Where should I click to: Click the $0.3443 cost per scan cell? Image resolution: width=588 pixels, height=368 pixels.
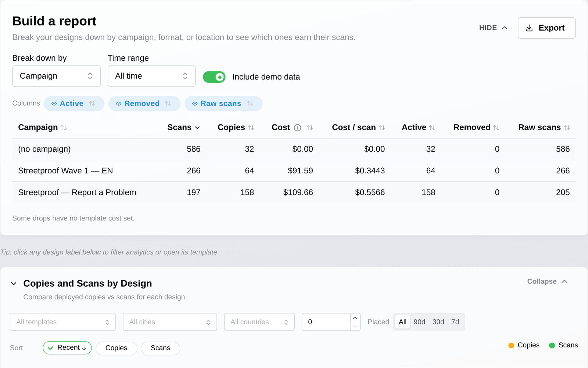click(x=370, y=171)
